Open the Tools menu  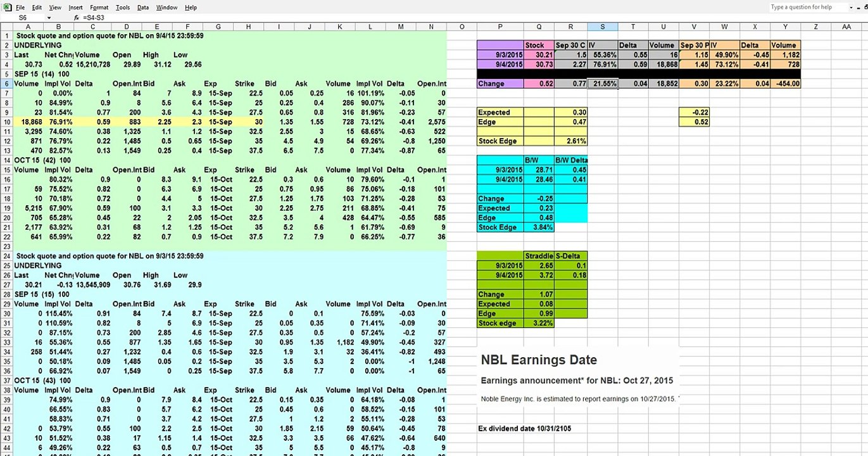point(123,8)
